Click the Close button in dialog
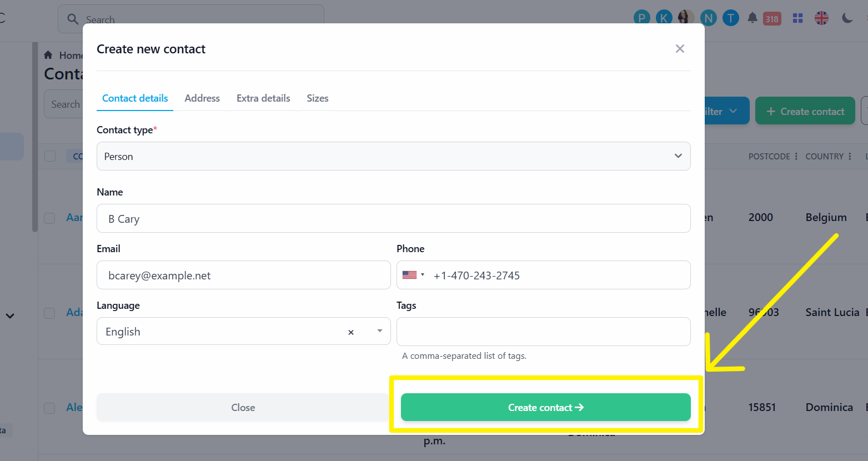The width and height of the screenshot is (868, 461). tap(243, 407)
